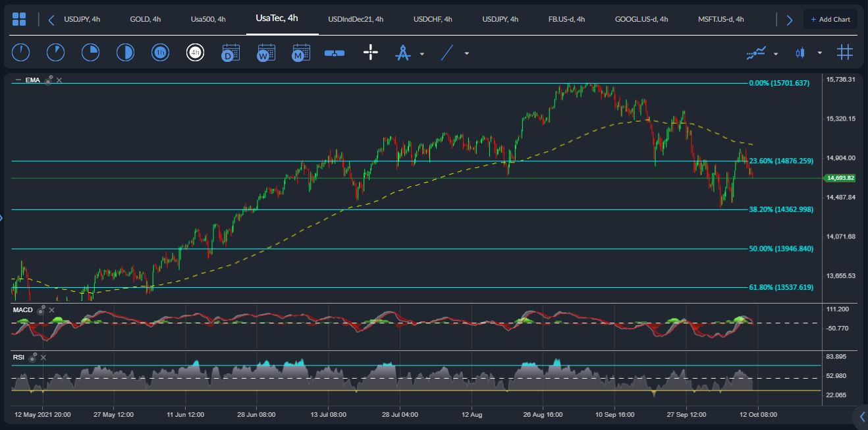
Task: Collapse the EMA indicator with minus
Action: [x=18, y=80]
